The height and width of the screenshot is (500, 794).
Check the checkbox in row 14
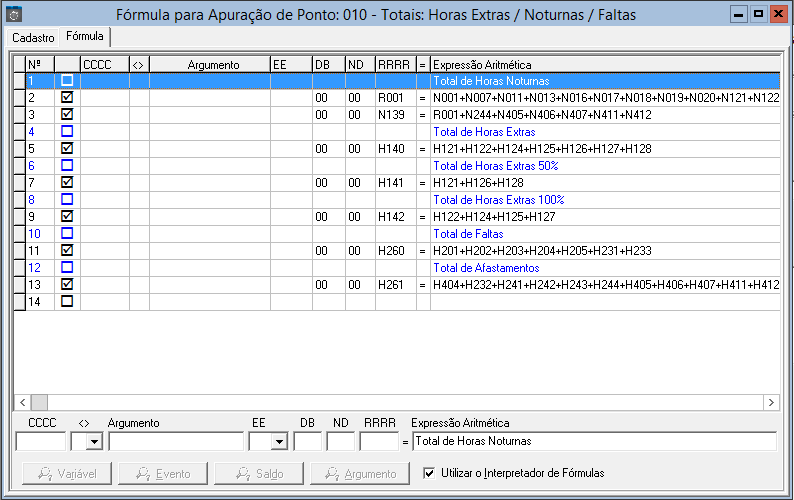(67, 301)
